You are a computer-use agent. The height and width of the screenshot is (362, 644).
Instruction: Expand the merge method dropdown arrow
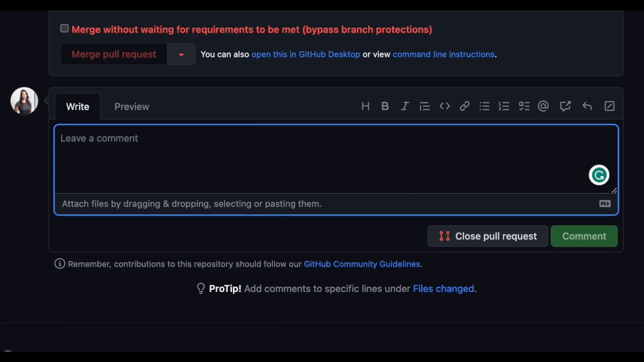tap(181, 54)
